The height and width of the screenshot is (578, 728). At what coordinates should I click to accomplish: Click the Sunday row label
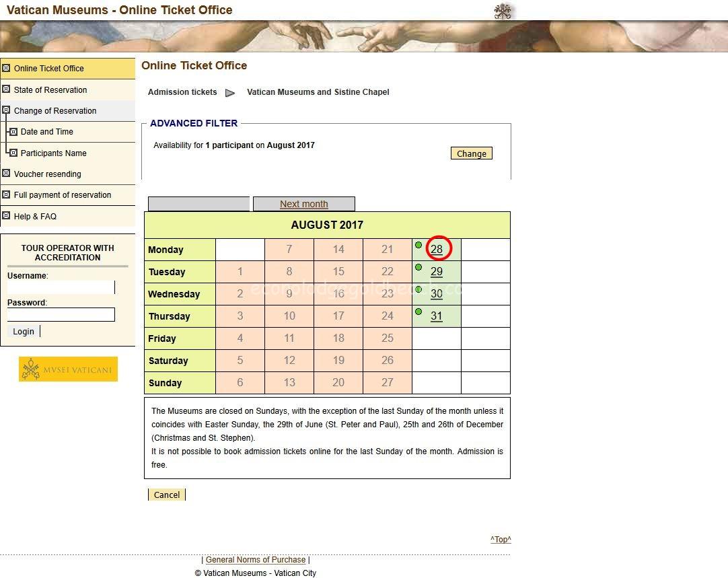pyautogui.click(x=180, y=383)
